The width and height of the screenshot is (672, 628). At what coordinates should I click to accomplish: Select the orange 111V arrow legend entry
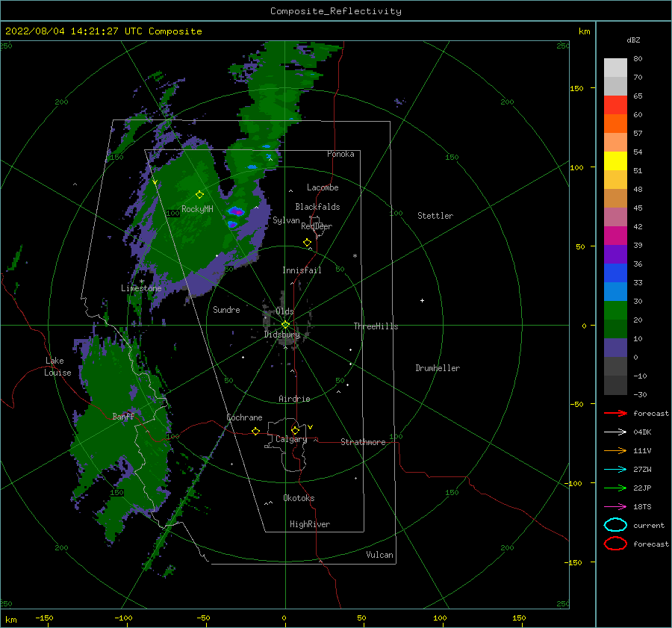coord(615,450)
